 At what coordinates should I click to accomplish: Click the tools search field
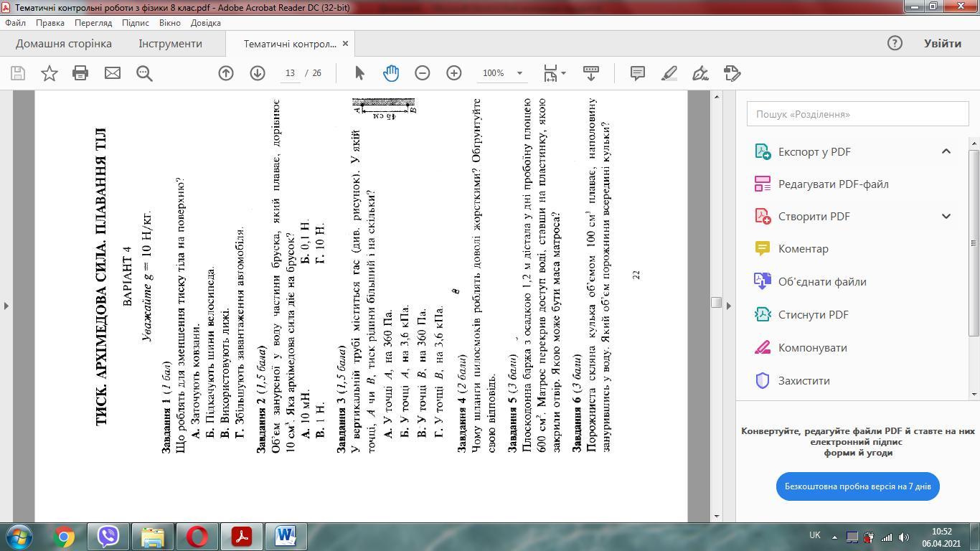pos(858,114)
